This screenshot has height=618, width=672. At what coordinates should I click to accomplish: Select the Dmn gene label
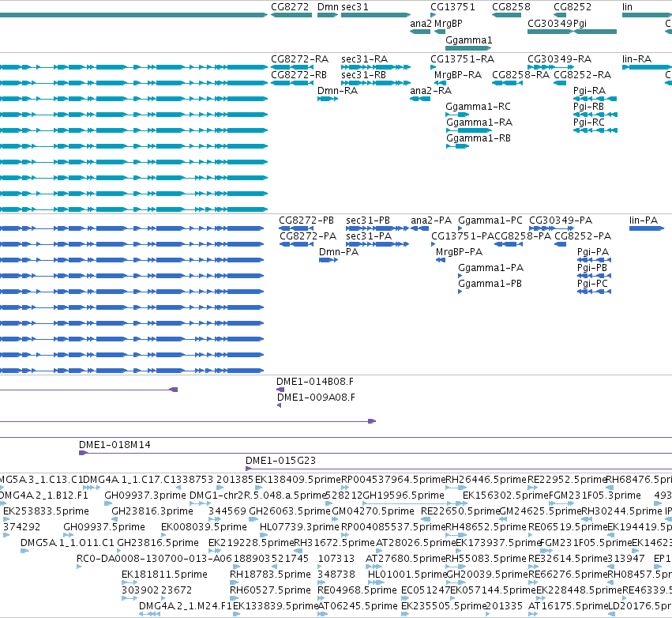point(328,7)
